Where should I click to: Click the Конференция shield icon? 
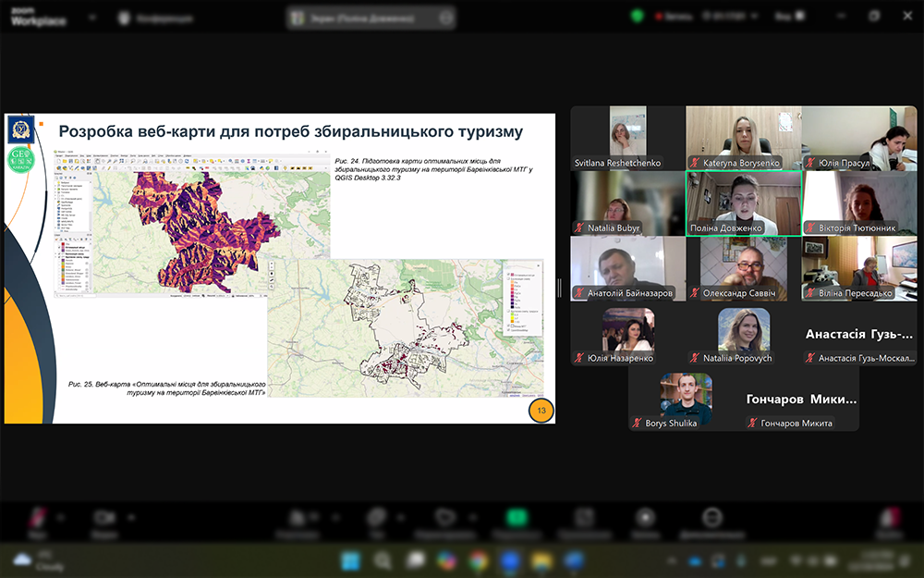coord(122,18)
